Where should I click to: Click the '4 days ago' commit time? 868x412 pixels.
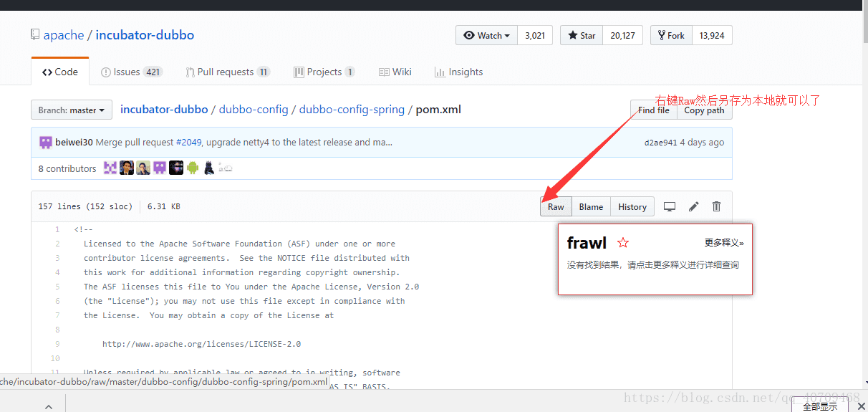pyautogui.click(x=702, y=142)
